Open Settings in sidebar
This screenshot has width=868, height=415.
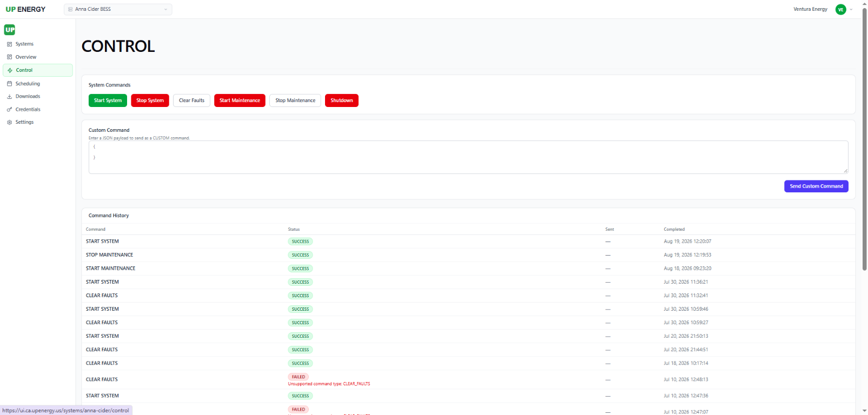coord(38,123)
